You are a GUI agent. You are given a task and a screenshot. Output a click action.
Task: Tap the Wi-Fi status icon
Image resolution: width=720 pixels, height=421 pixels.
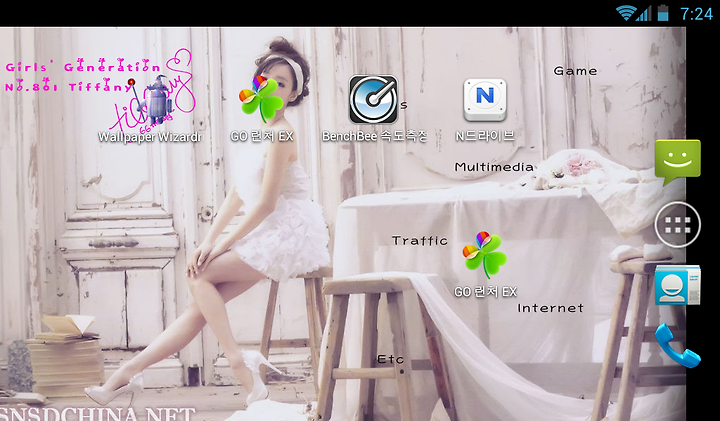[x=625, y=13]
